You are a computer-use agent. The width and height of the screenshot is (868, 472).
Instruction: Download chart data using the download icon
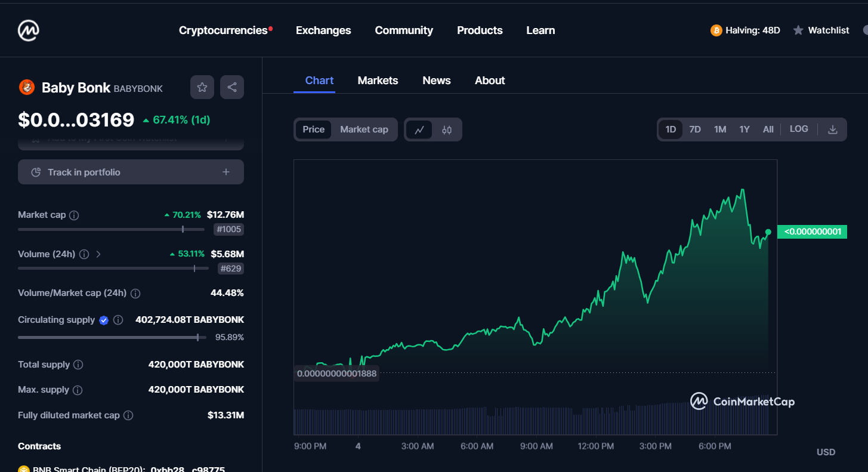[833, 129]
